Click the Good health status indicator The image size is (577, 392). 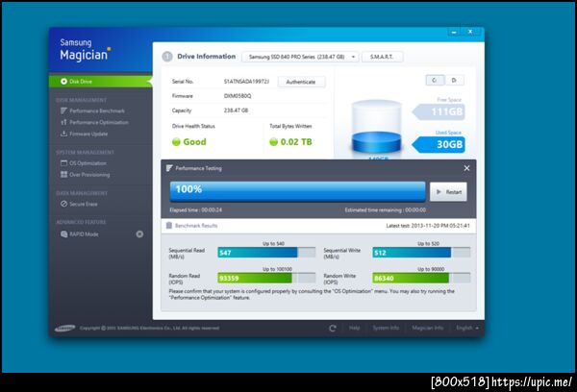[x=189, y=141]
